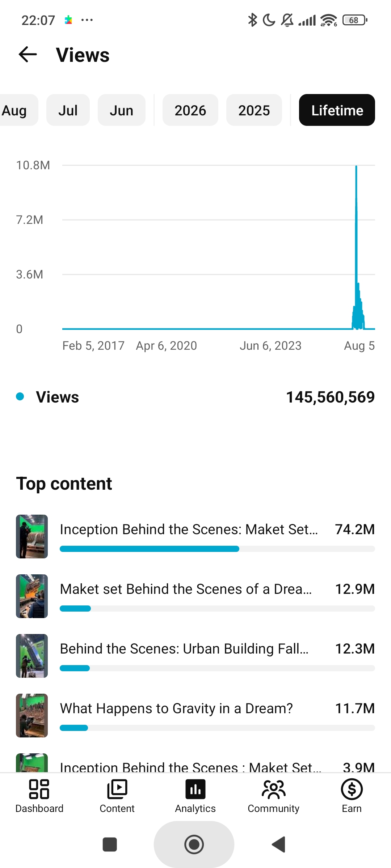Tap the 74.2M Inception video progress bar
Viewport: 391px width, 868px height.
pos(217,549)
